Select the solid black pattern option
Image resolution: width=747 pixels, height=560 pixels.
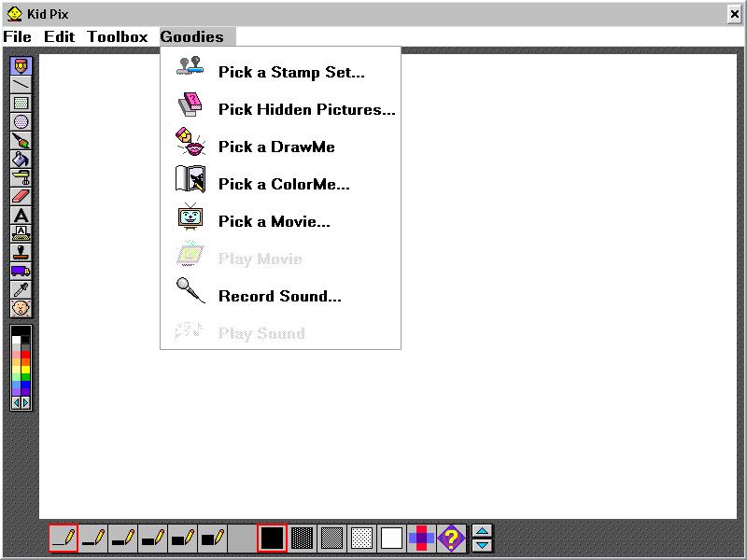(x=272, y=539)
